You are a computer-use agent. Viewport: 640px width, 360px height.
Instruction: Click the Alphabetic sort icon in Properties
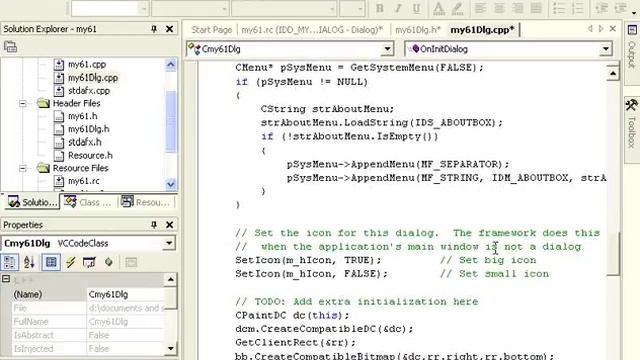point(29,262)
